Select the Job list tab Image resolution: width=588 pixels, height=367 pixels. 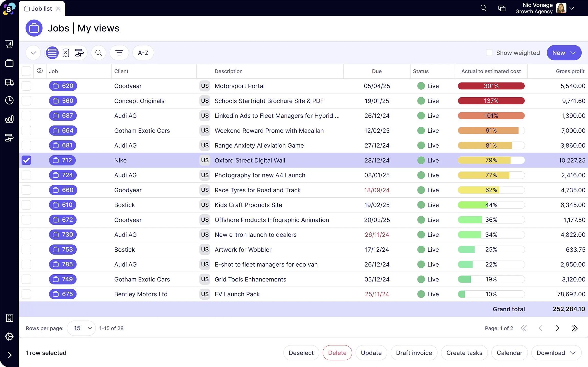42,8
